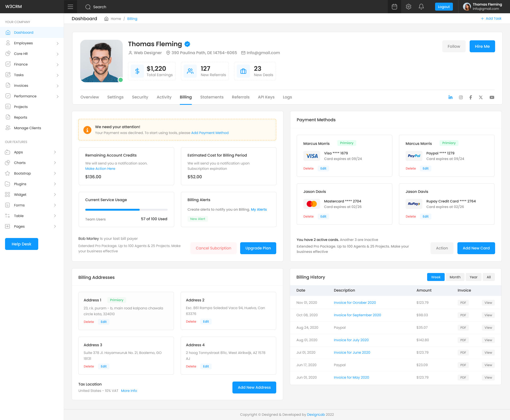Select the Month filter in Billing History
Image resolution: width=510 pixels, height=420 pixels.
(455, 277)
